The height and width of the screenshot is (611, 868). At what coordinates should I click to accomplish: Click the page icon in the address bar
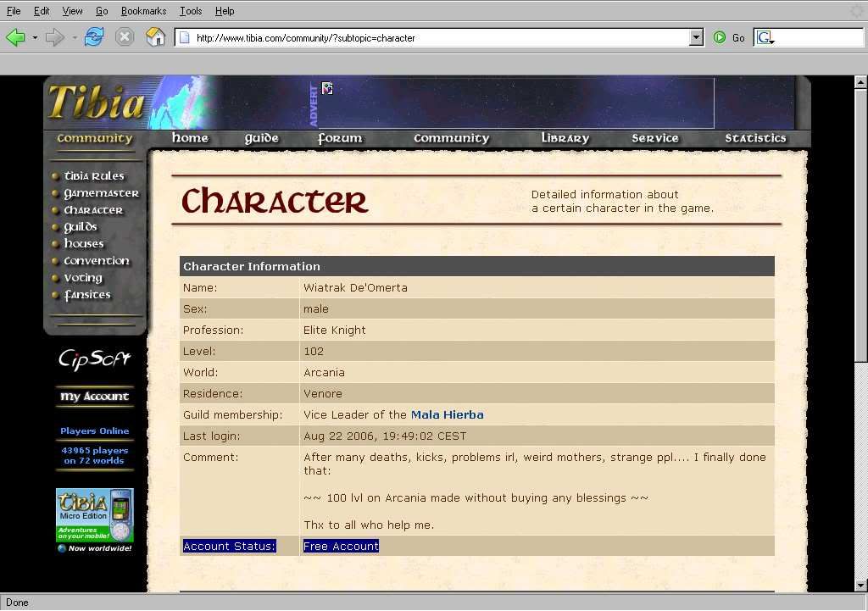[x=185, y=37]
